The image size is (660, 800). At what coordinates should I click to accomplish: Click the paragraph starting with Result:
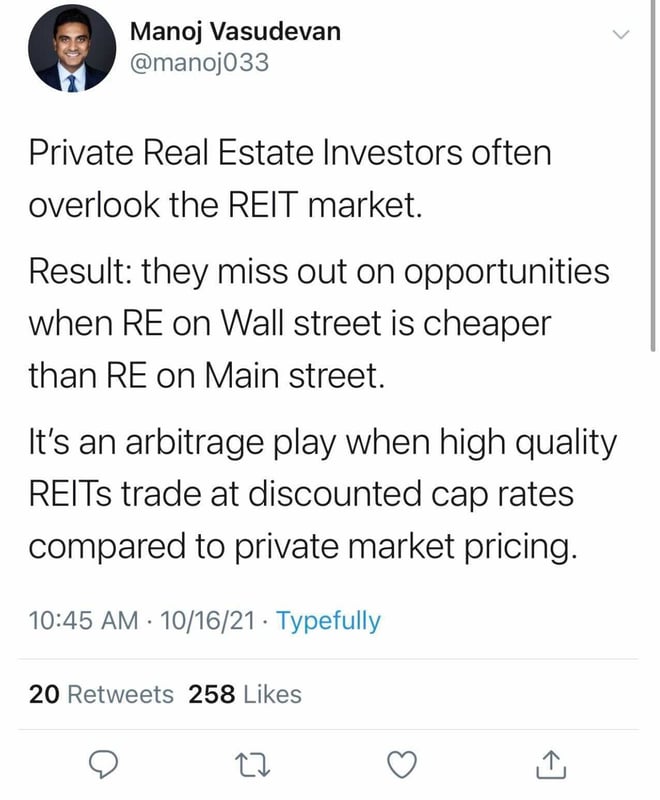(319, 323)
